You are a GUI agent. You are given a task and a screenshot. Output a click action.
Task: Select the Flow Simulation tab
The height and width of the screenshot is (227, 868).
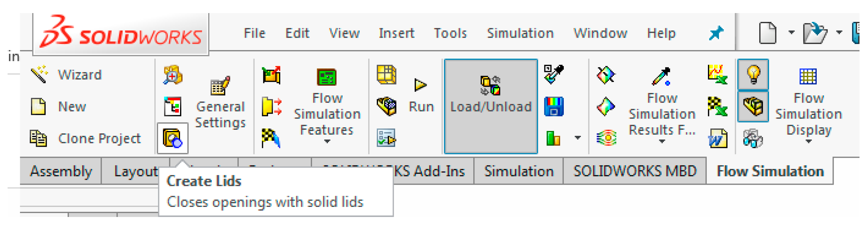coord(770,171)
